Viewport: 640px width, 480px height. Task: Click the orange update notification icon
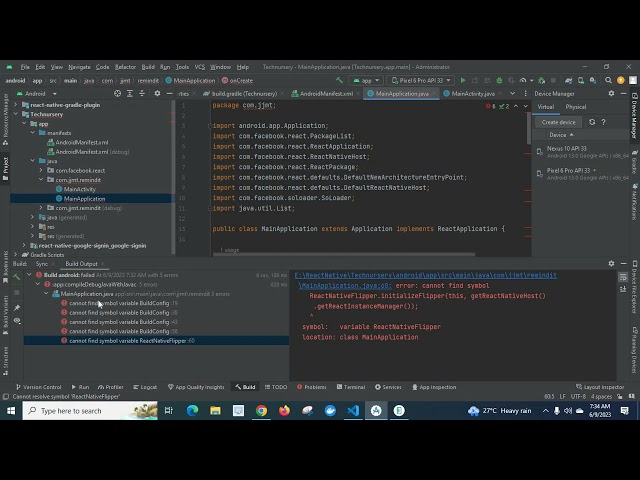click(621, 80)
